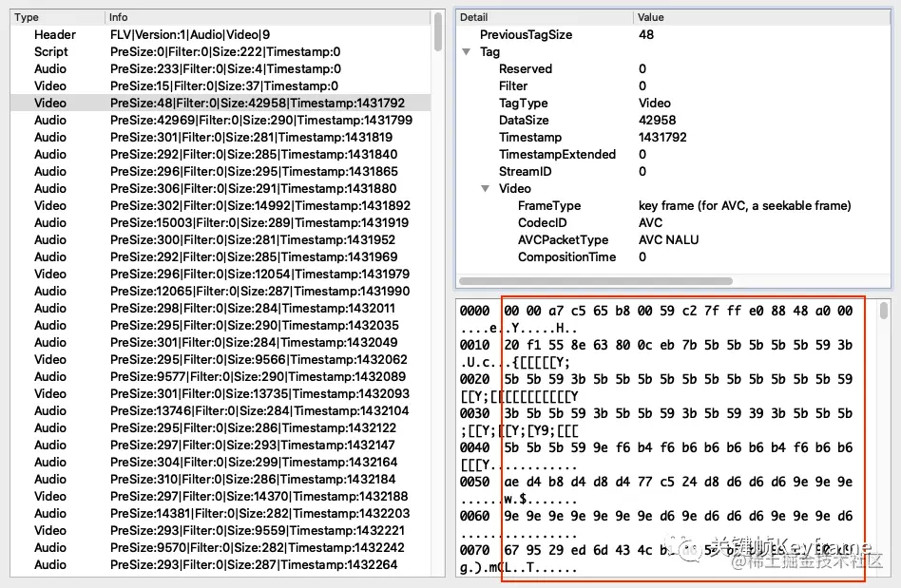Select the CodecID AVC row
Screen dimensions: 901x588
tap(674, 223)
